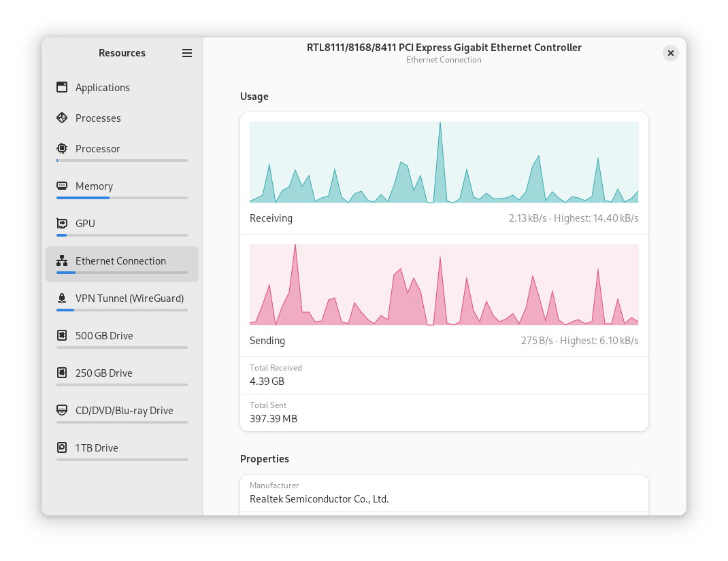Select the GPU card icon
This screenshot has width=728, height=561.
tap(62, 223)
